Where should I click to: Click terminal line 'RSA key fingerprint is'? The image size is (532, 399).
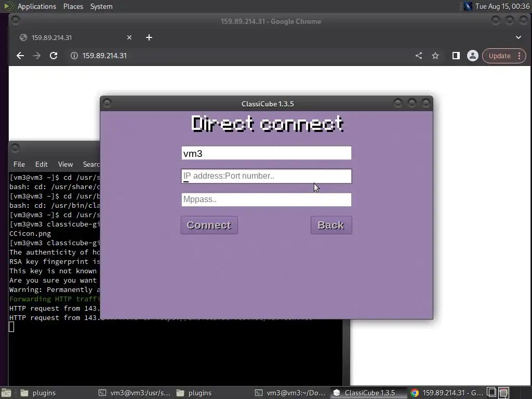pyautogui.click(x=55, y=262)
